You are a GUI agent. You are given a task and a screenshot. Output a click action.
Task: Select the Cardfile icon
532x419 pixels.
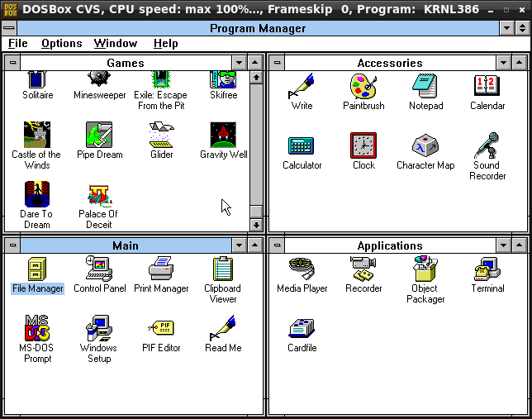coord(302,328)
